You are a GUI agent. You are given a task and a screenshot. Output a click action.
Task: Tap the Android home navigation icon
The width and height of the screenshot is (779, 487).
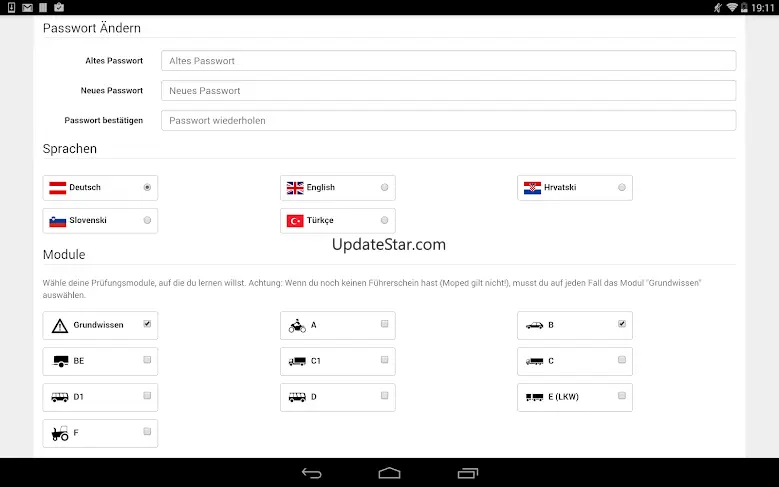[389, 473]
